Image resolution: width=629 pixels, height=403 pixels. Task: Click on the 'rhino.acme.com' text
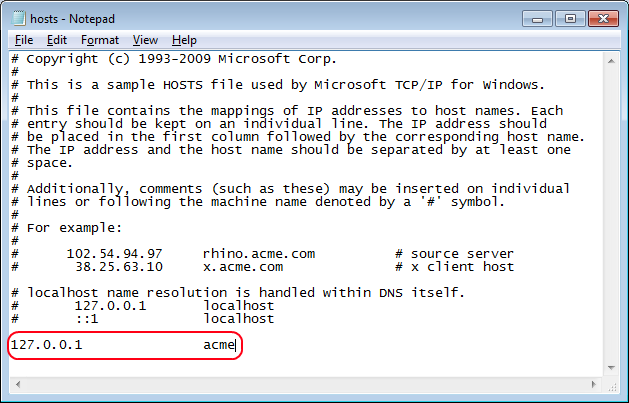click(243, 254)
